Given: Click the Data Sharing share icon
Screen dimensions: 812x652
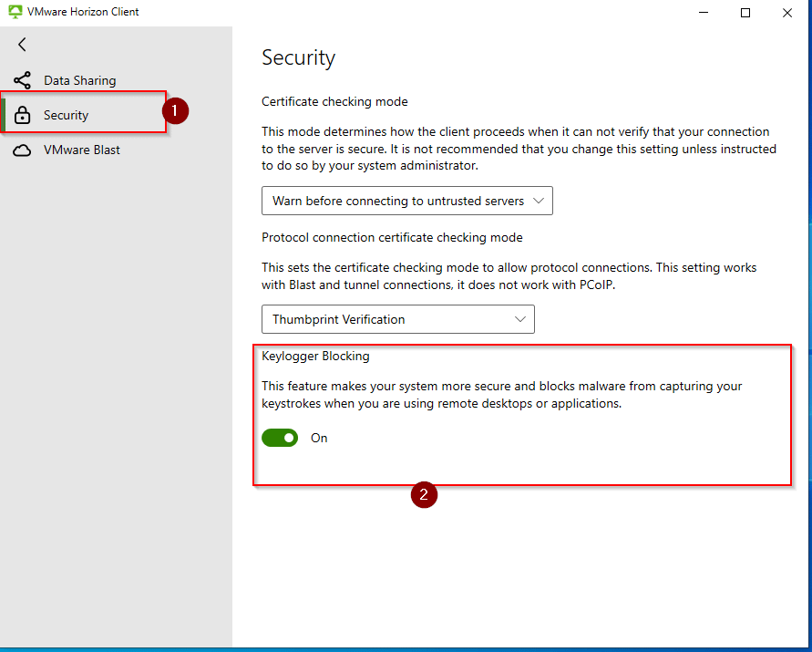Looking at the screenshot, I should click(23, 80).
